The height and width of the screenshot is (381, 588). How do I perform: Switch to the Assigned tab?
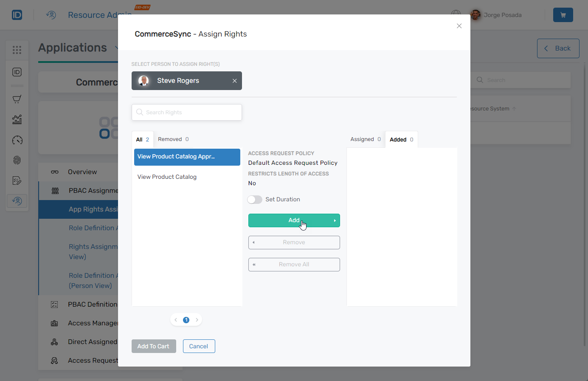point(365,139)
